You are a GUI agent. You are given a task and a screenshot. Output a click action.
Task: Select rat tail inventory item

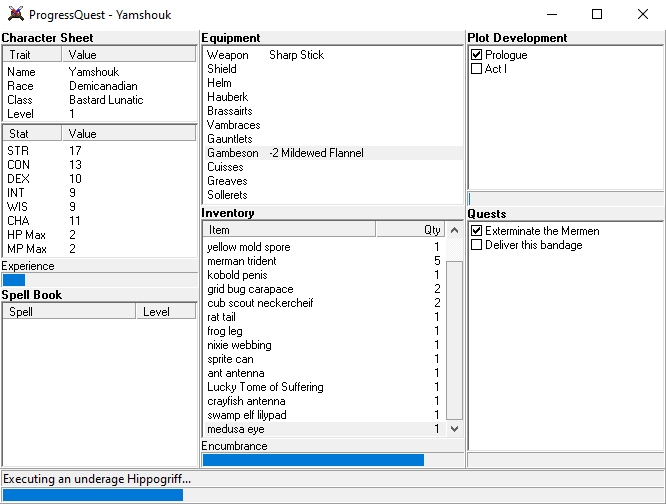(325, 317)
